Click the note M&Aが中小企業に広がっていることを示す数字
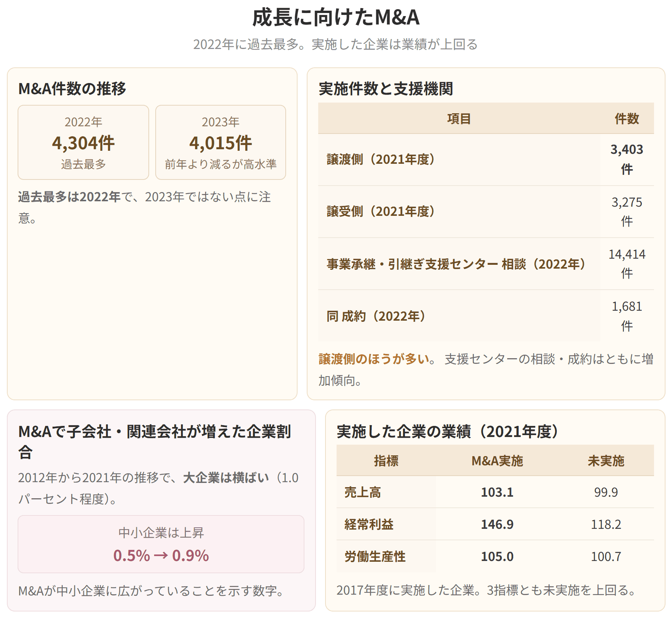The image size is (672, 618). coord(152,591)
